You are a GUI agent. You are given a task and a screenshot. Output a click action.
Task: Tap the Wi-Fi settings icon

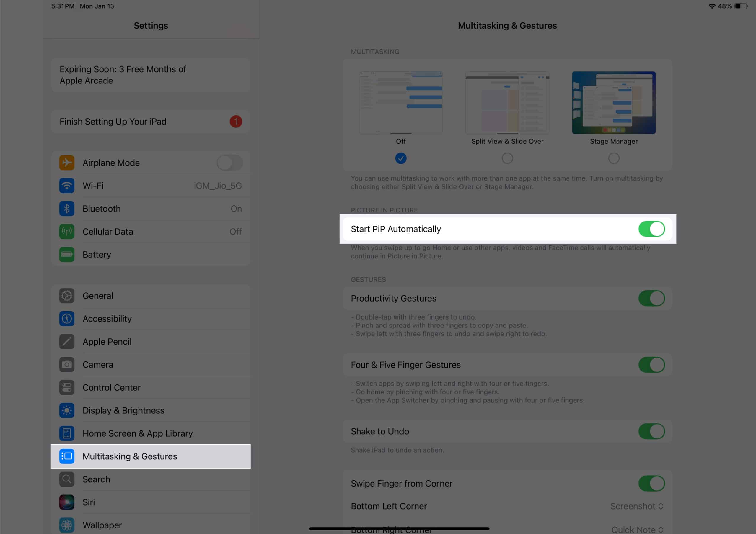click(x=66, y=186)
